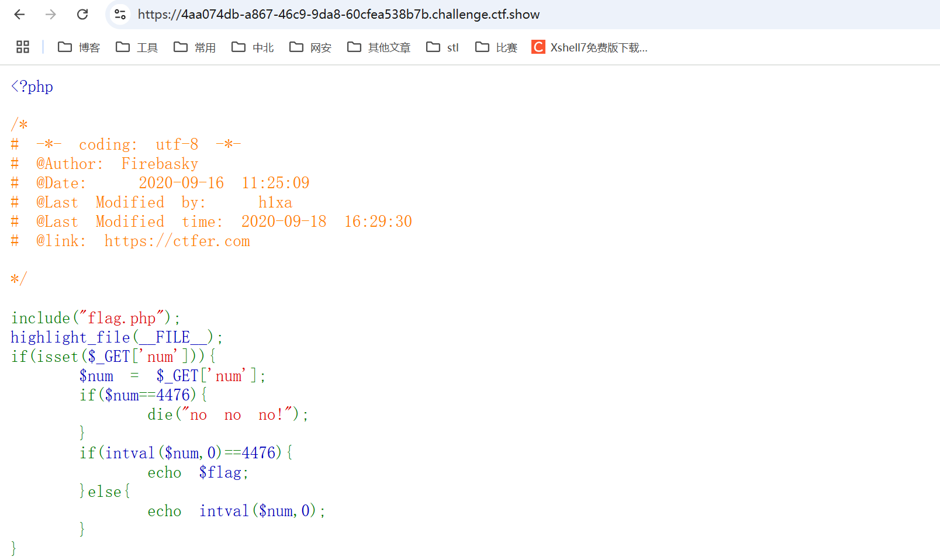Click the red C icon of Xshell7 bookmark
The width and height of the screenshot is (940, 560).
click(538, 47)
